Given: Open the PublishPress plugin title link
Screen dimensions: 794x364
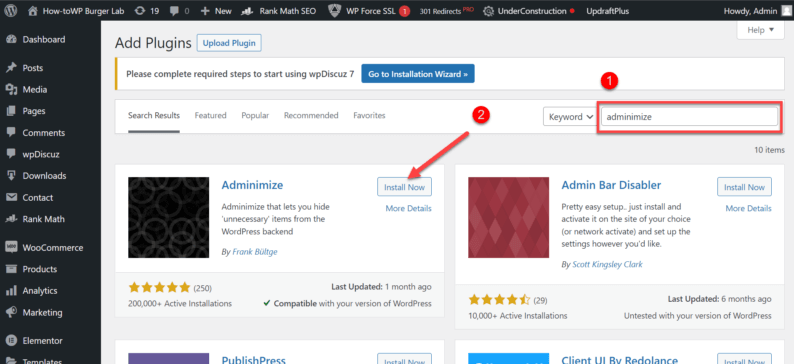Looking at the screenshot, I should [254, 360].
